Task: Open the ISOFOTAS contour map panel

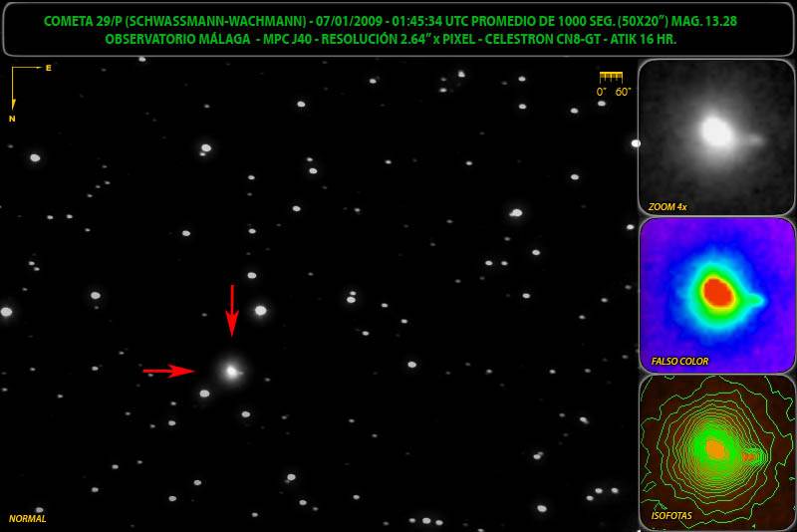Action: point(716,452)
